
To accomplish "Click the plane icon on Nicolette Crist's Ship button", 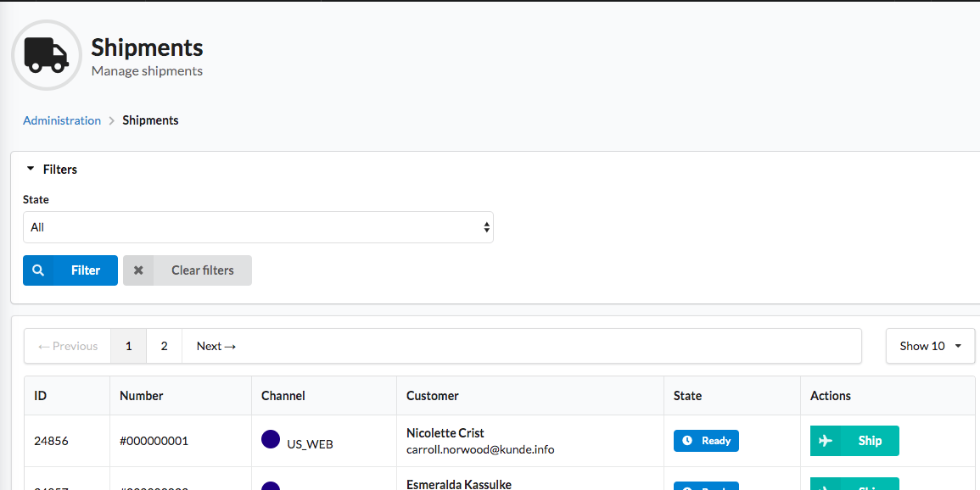I will 825,441.
